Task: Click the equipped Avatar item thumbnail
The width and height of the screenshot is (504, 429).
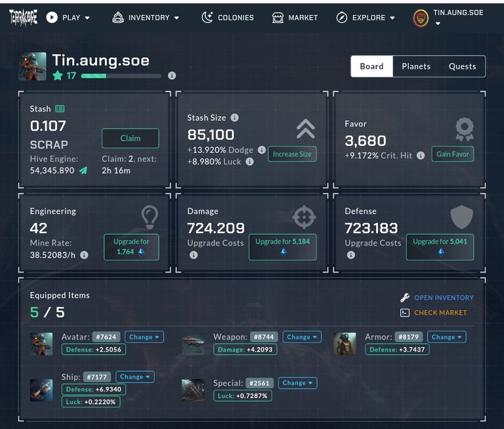Action: 41,344
